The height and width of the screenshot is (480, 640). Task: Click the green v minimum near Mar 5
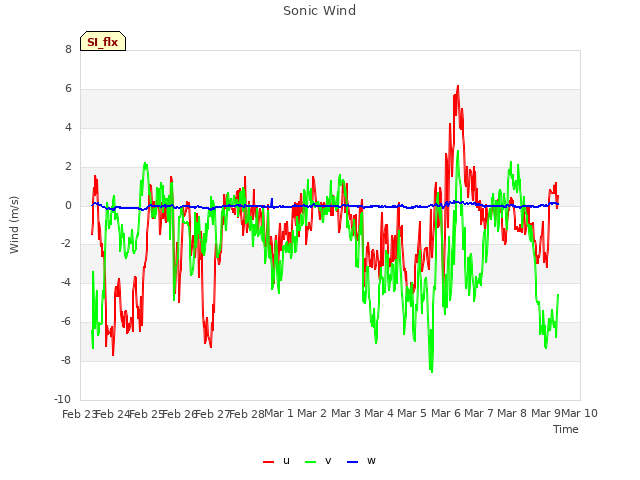coord(432,371)
